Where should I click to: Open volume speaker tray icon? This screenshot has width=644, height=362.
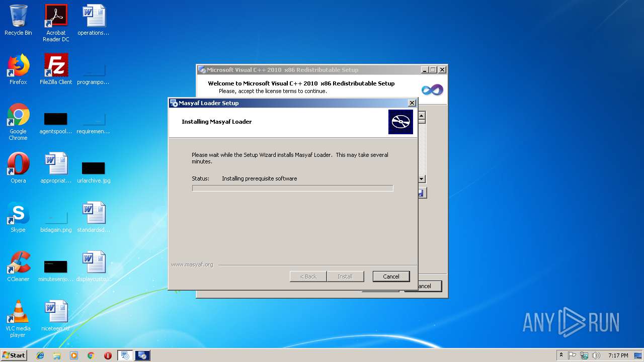point(596,355)
